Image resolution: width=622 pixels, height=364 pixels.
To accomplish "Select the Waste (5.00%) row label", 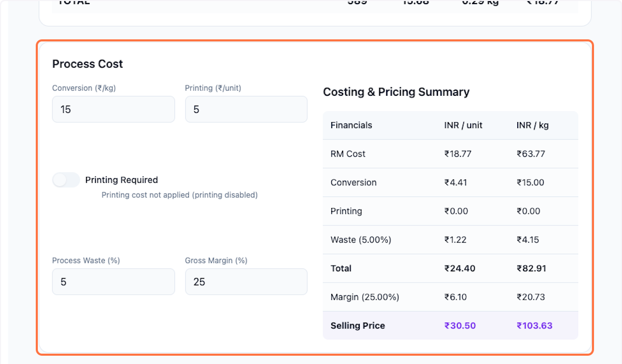I will [361, 240].
